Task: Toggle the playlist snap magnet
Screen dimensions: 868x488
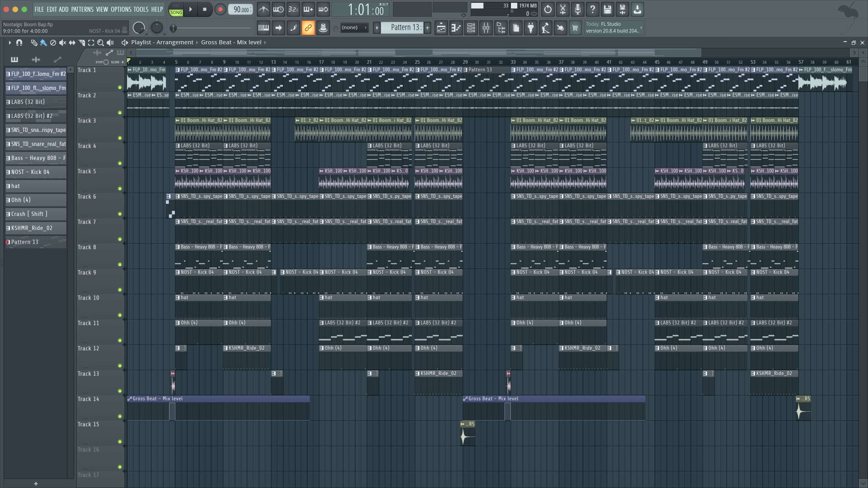Action: [x=19, y=42]
